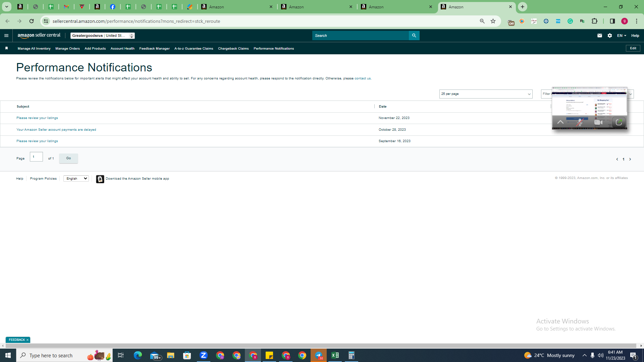This screenshot has width=644, height=362.
Task: Open A-to-z Guarantee Claims
Action: pyautogui.click(x=194, y=49)
